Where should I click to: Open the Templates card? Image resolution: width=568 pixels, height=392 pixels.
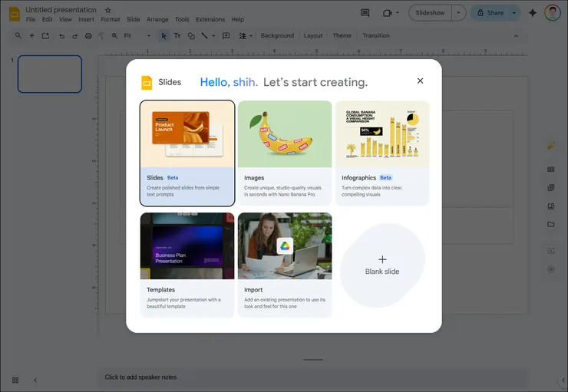[187, 265]
